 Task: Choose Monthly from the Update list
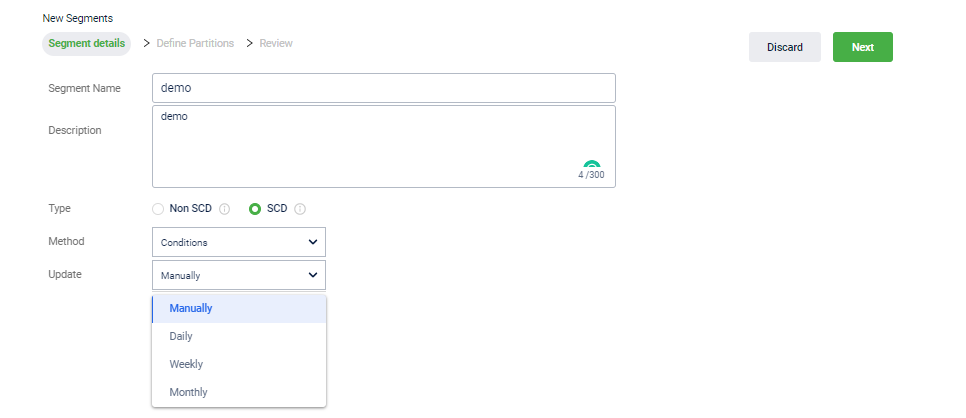point(239,392)
